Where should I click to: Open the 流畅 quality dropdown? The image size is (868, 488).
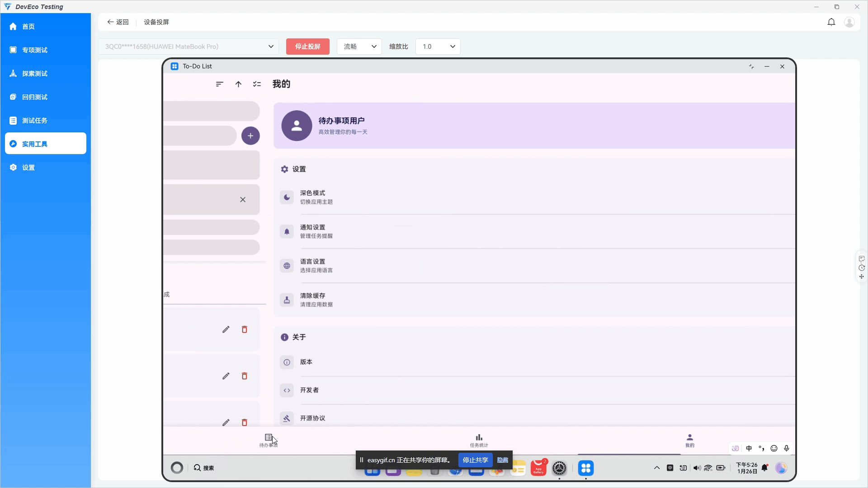(x=359, y=47)
